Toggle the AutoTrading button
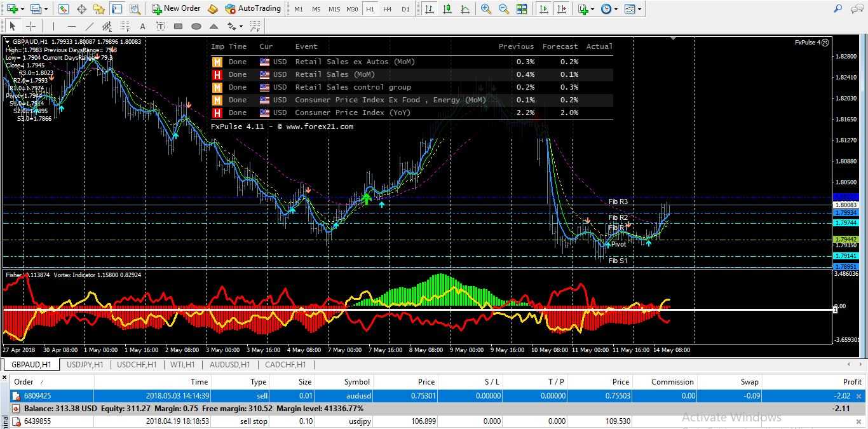 coord(253,9)
